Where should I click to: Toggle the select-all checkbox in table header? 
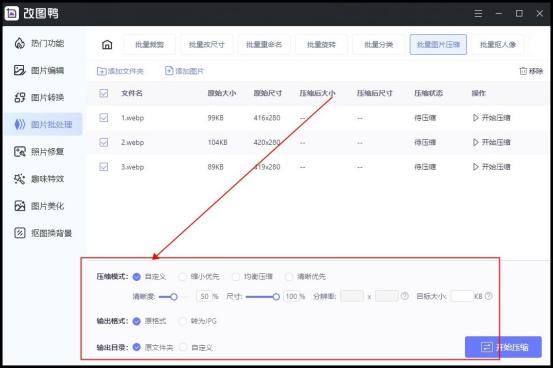104,93
